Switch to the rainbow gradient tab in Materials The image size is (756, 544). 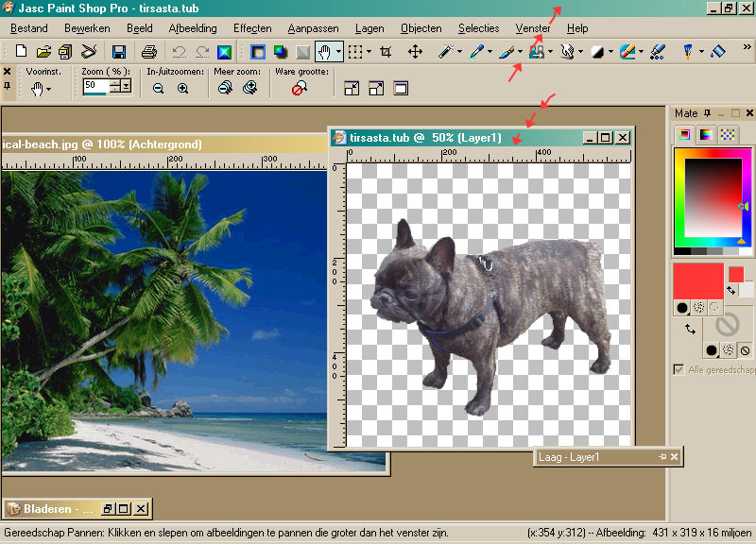click(x=705, y=135)
